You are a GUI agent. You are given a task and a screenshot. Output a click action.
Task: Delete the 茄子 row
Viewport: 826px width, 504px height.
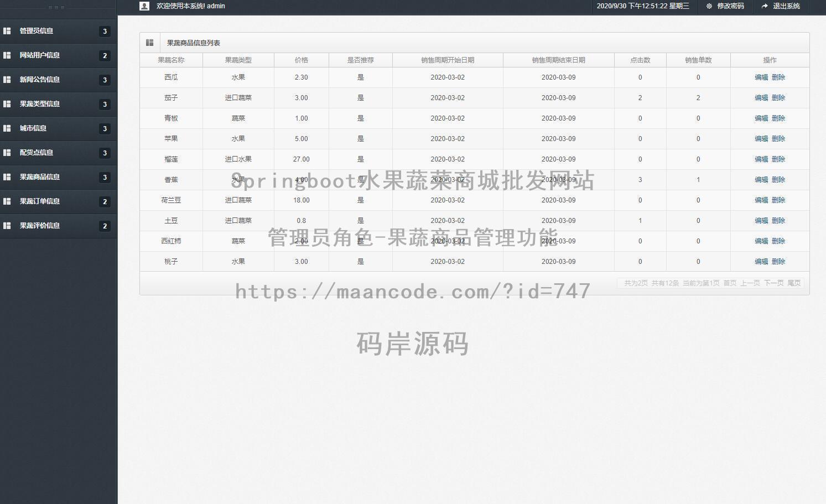[x=778, y=98]
